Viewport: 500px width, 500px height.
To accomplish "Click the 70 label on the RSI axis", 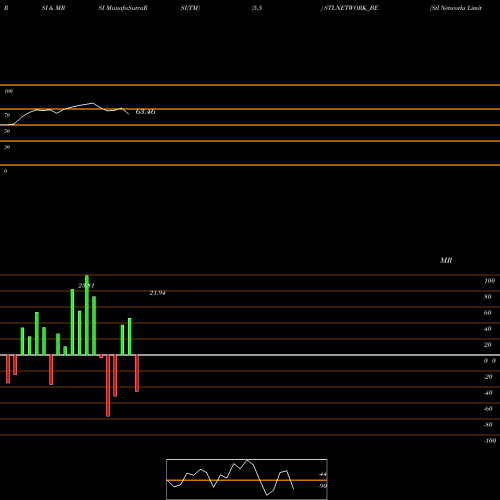I will click(7, 115).
